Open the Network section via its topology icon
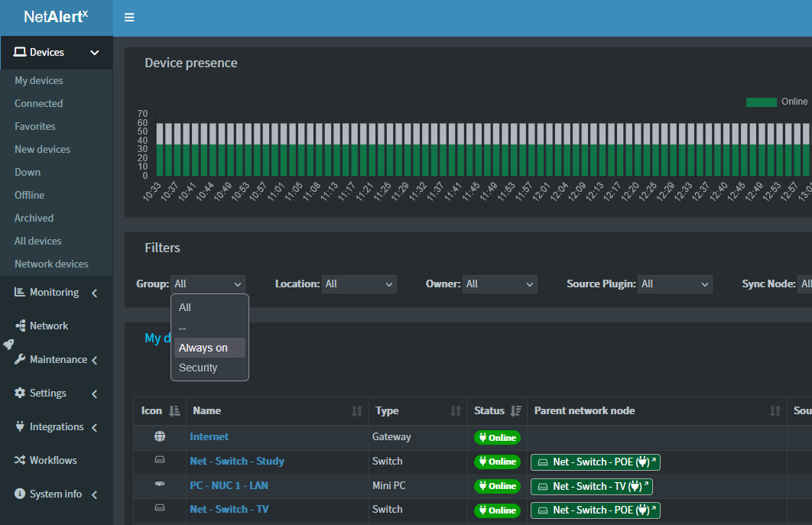812x525 pixels. tap(20, 326)
